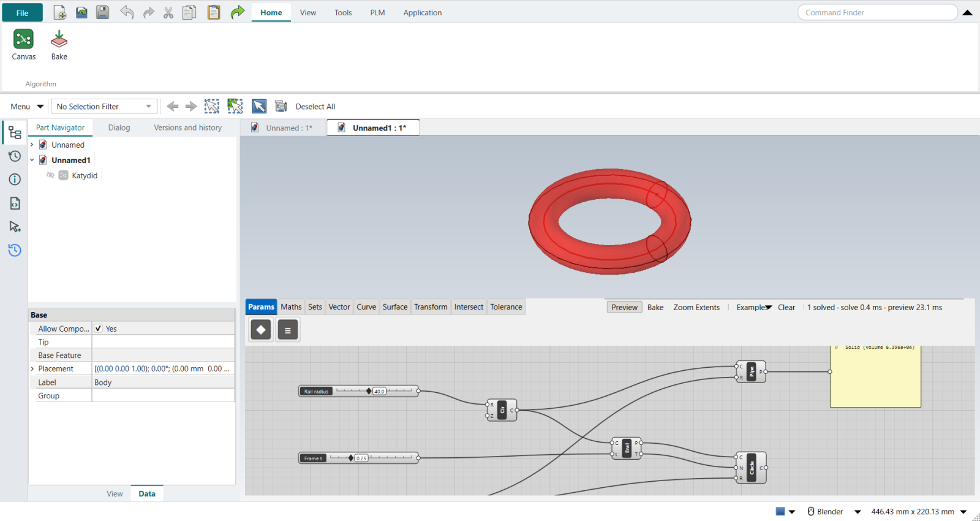Click the box selection tool icon
980x521 pixels.
(212, 106)
